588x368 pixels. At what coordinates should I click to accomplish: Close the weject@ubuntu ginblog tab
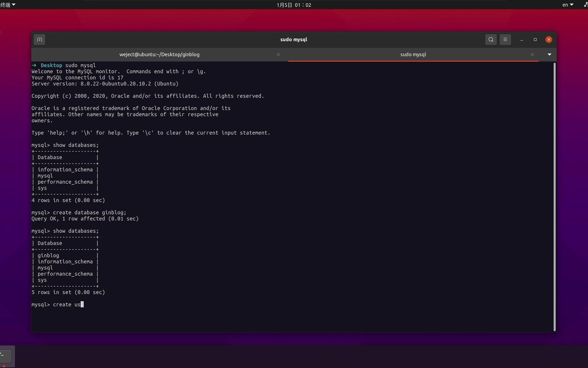click(278, 55)
